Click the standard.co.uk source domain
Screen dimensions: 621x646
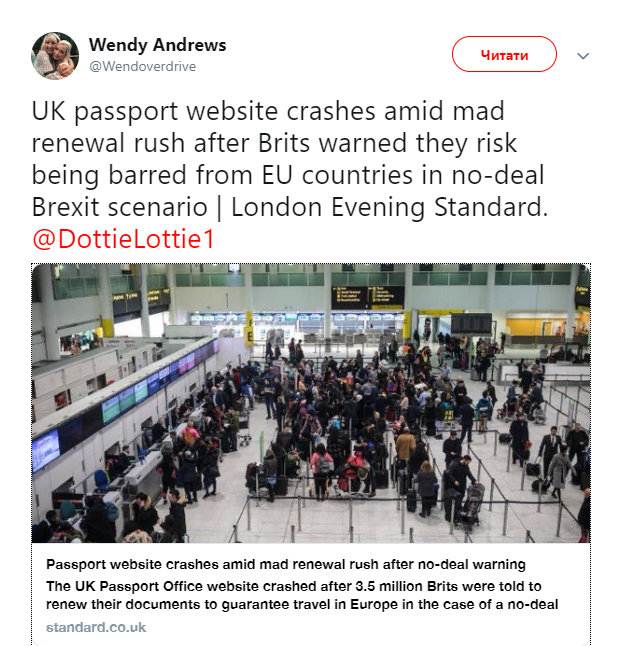[x=96, y=627]
